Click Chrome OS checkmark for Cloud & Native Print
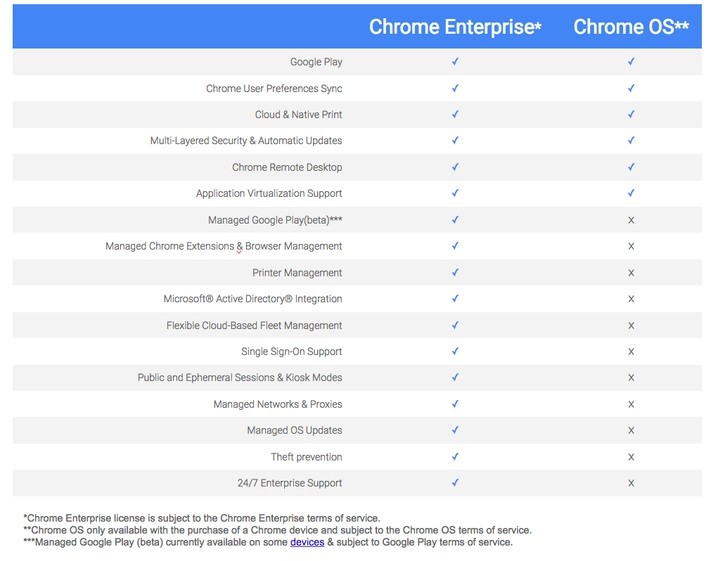This screenshot has width=723, height=561. pyautogui.click(x=631, y=114)
